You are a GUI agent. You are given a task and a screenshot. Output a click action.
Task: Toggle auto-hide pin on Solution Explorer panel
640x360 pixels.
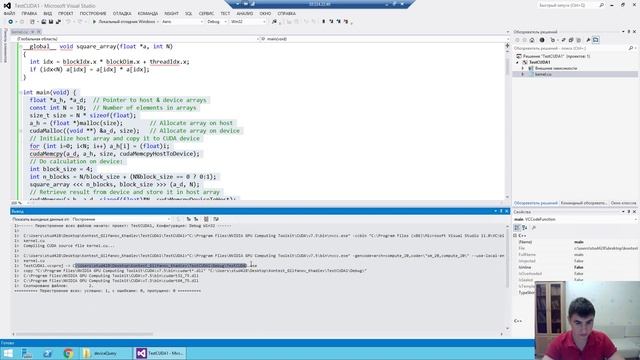[x=629, y=32]
